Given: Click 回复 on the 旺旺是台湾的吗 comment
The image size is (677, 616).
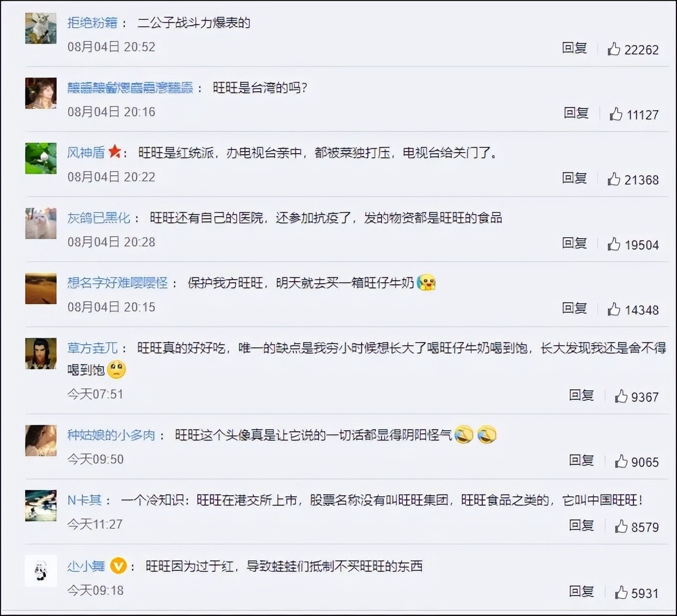Looking at the screenshot, I should (x=576, y=113).
